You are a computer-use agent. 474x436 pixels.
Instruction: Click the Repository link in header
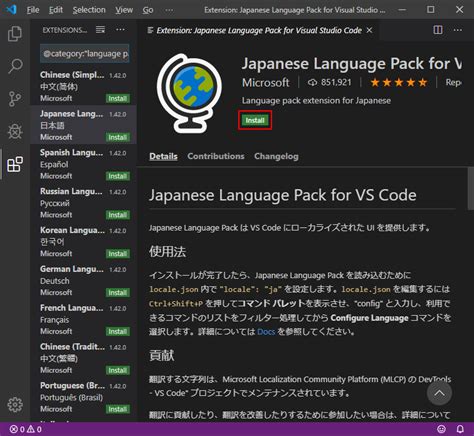pos(453,82)
